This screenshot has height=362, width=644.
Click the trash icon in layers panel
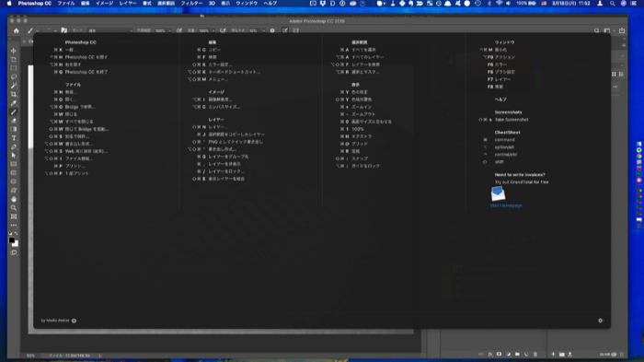coord(535,355)
